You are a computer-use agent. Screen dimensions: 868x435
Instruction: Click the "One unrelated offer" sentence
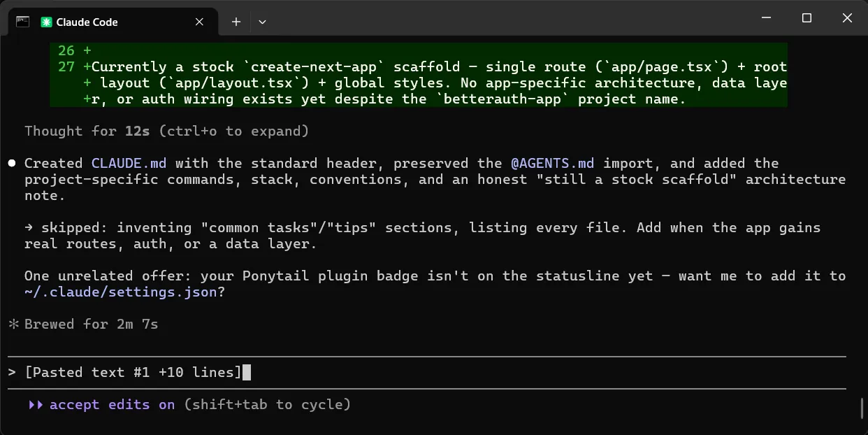[x=435, y=283]
